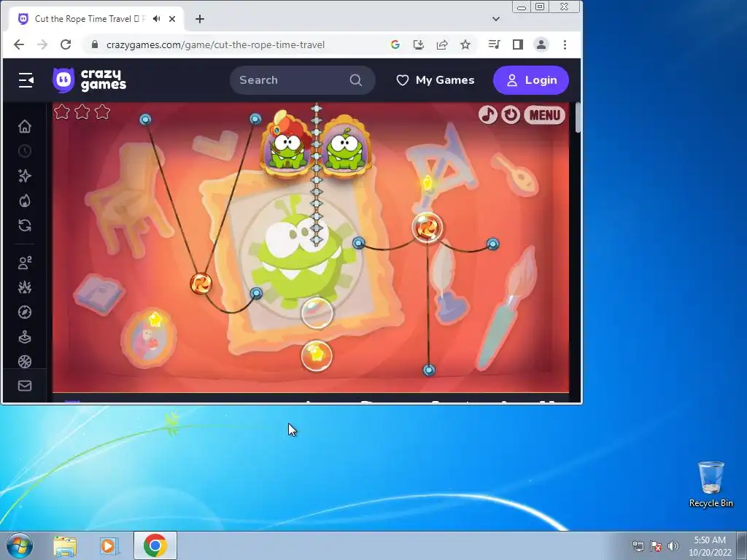Open the network tray icon
The height and width of the screenshot is (560, 747).
[638, 546]
